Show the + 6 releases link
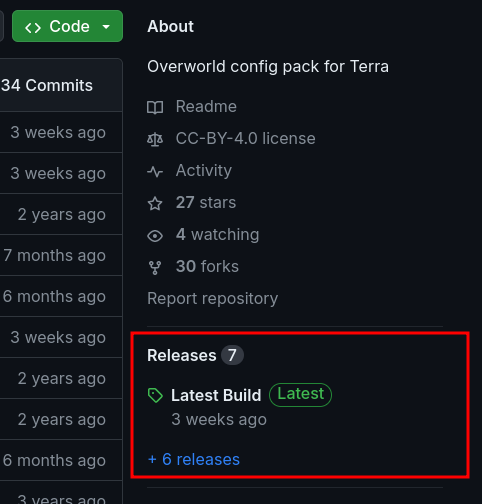482x504 pixels. click(x=194, y=459)
